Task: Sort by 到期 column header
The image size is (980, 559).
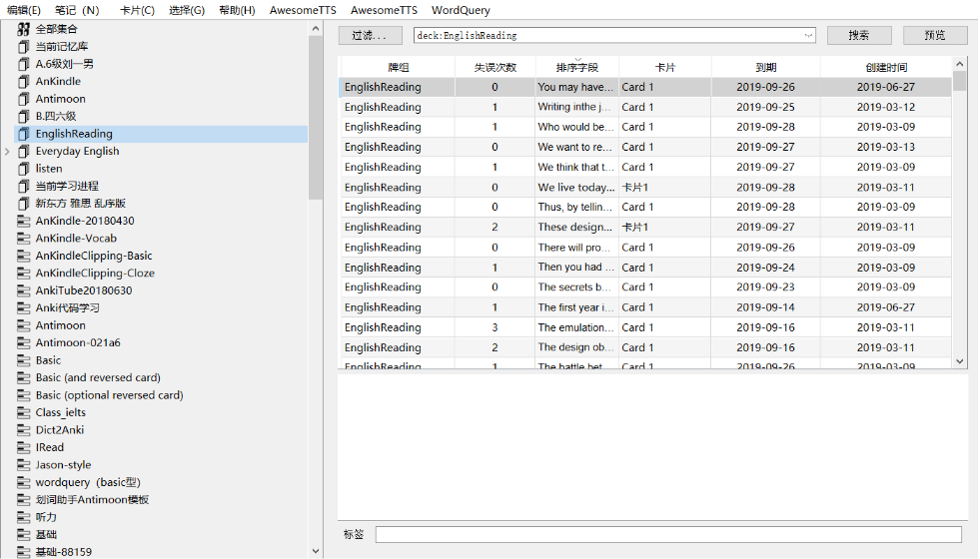Action: tap(765, 68)
